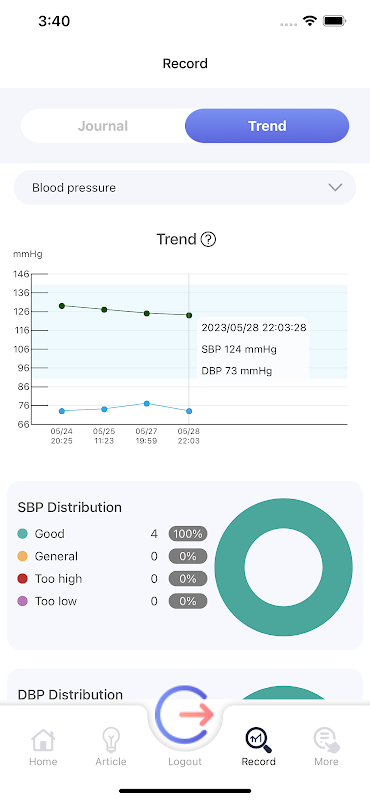370x800 pixels.
Task: Click the Too high red dot
Action: pyautogui.click(x=22, y=579)
